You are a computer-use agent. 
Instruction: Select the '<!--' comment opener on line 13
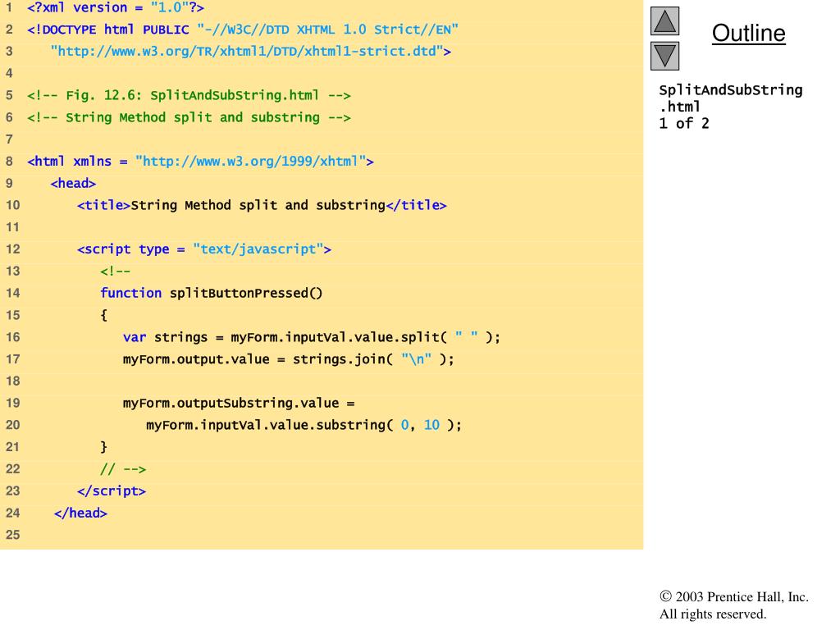click(x=115, y=271)
